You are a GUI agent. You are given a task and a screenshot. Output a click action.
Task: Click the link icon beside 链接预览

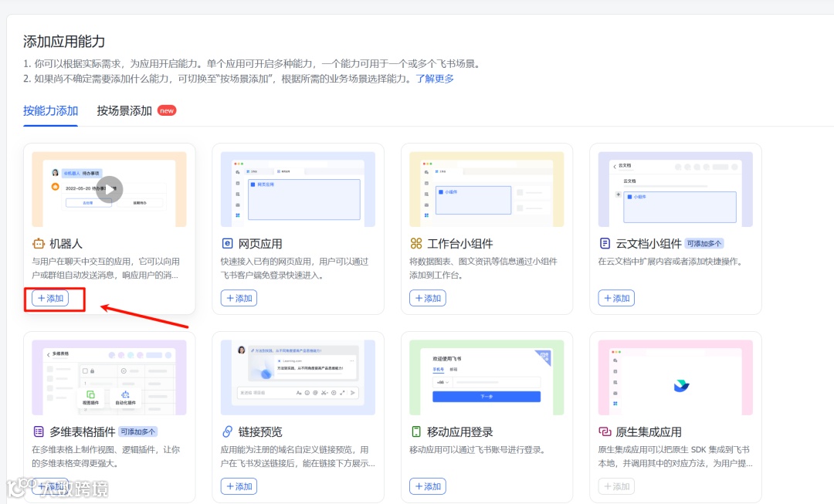[x=227, y=431]
